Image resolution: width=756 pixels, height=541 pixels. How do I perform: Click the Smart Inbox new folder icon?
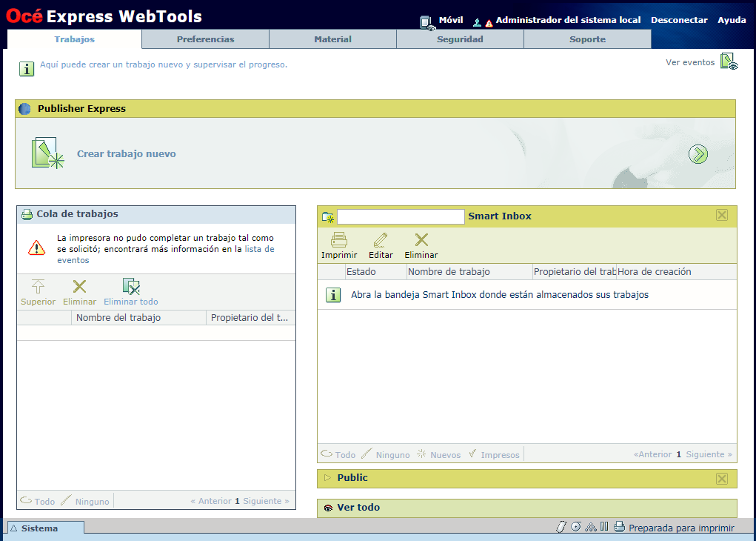328,217
